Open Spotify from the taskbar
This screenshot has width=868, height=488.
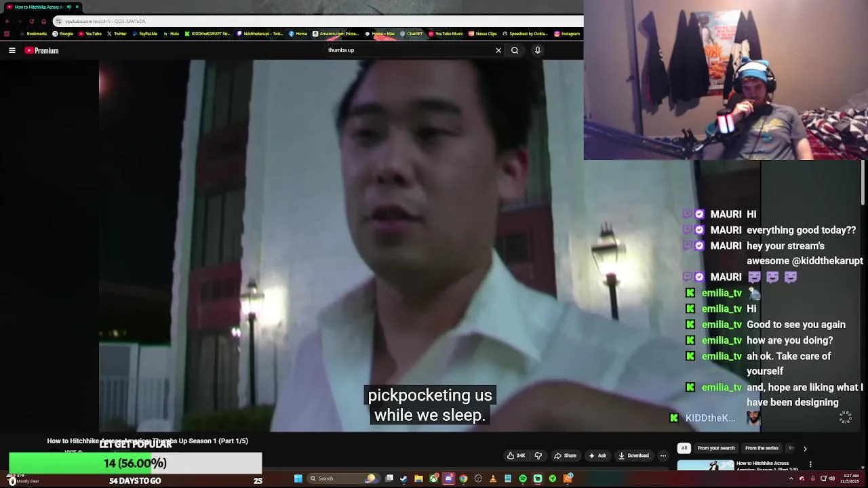point(523,479)
